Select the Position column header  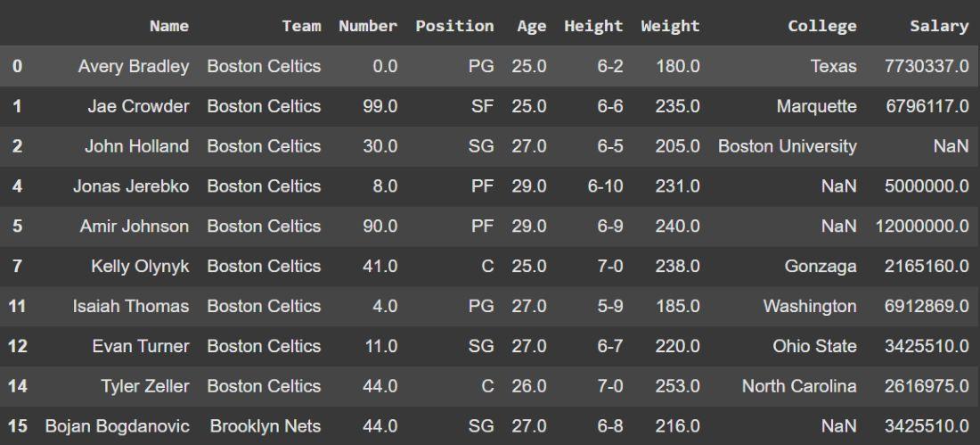tap(454, 26)
